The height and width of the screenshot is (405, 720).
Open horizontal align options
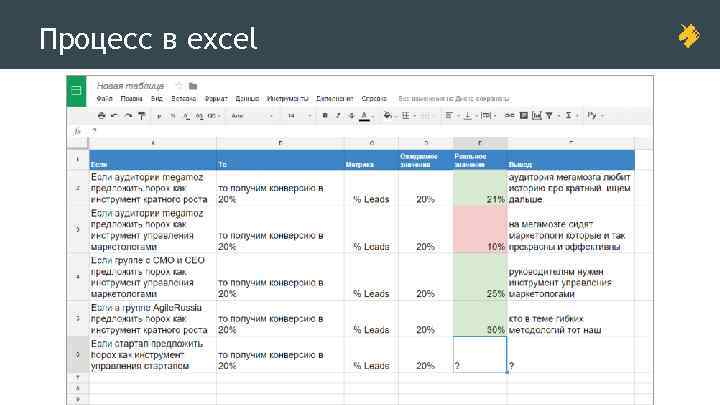449,116
